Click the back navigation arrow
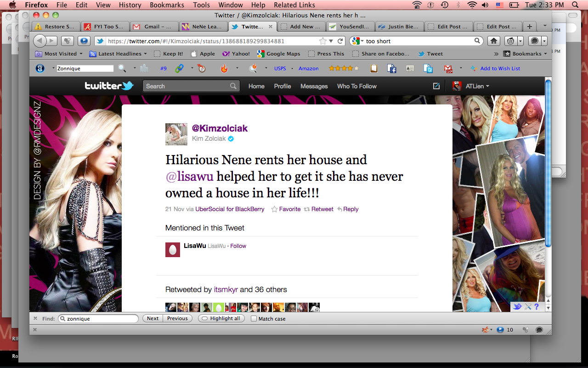The height and width of the screenshot is (368, 588). [x=40, y=41]
